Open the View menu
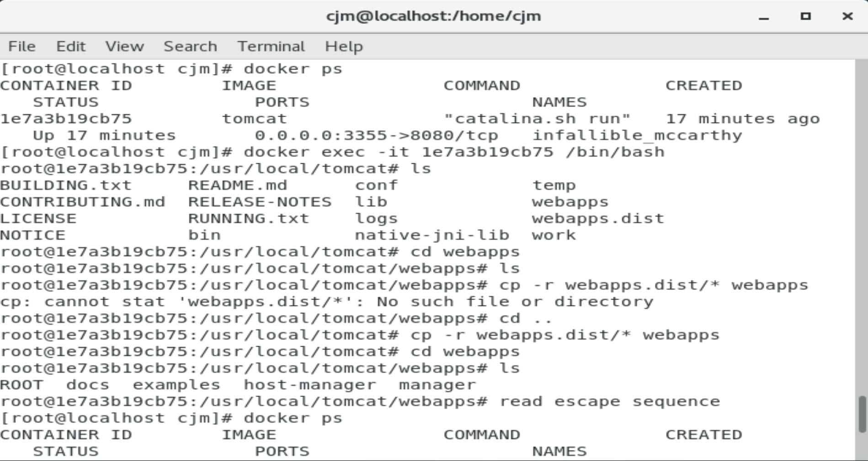This screenshot has width=868, height=461. click(x=124, y=46)
